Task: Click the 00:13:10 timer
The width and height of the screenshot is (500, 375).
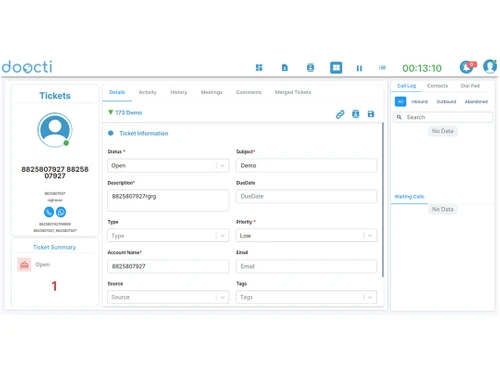Action: point(422,68)
